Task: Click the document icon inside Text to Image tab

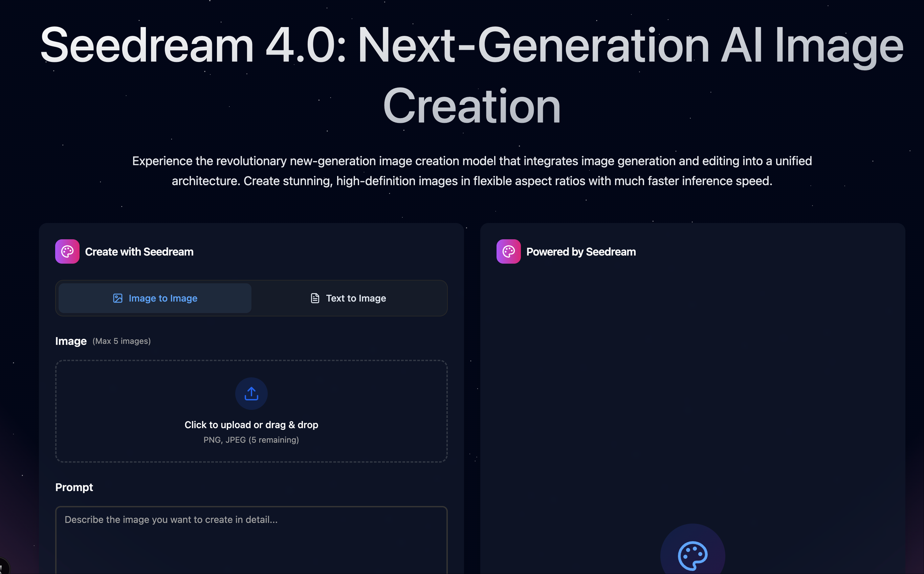Action: tap(315, 298)
